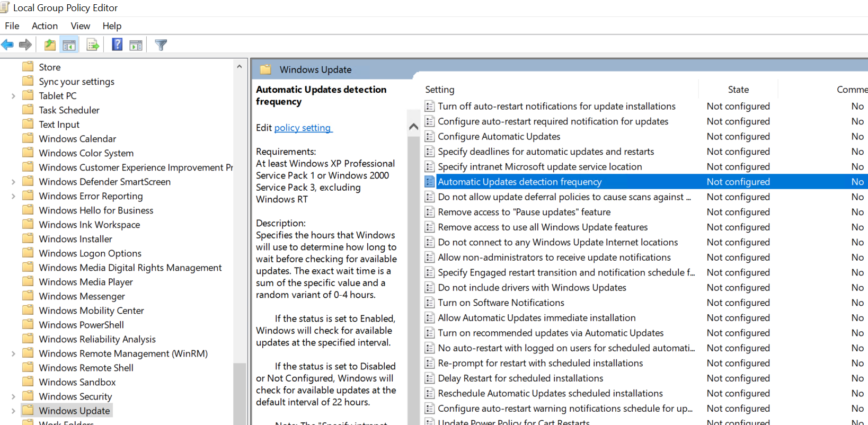Click the Windows Sandbox folder icon
This screenshot has width=868, height=425.
(28, 382)
